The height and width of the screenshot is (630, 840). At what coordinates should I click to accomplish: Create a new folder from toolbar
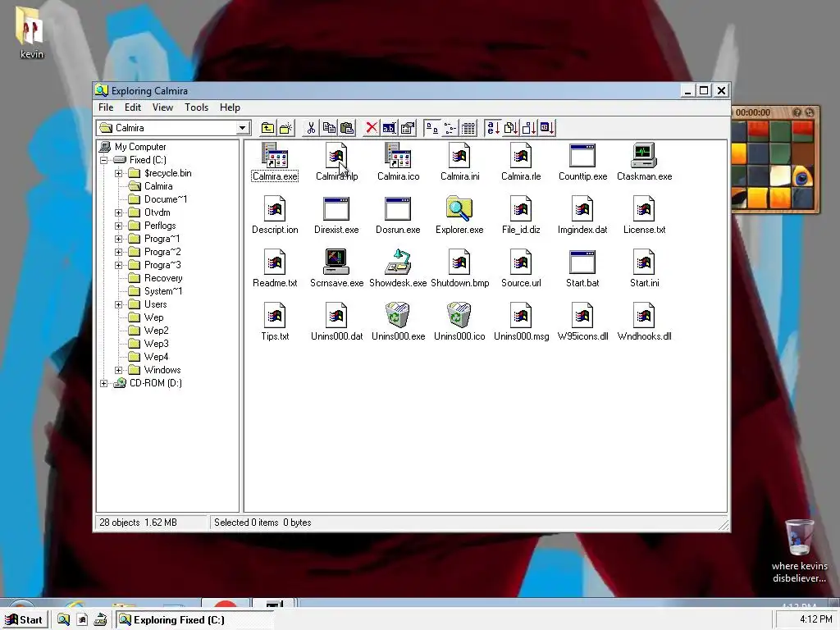(285, 128)
